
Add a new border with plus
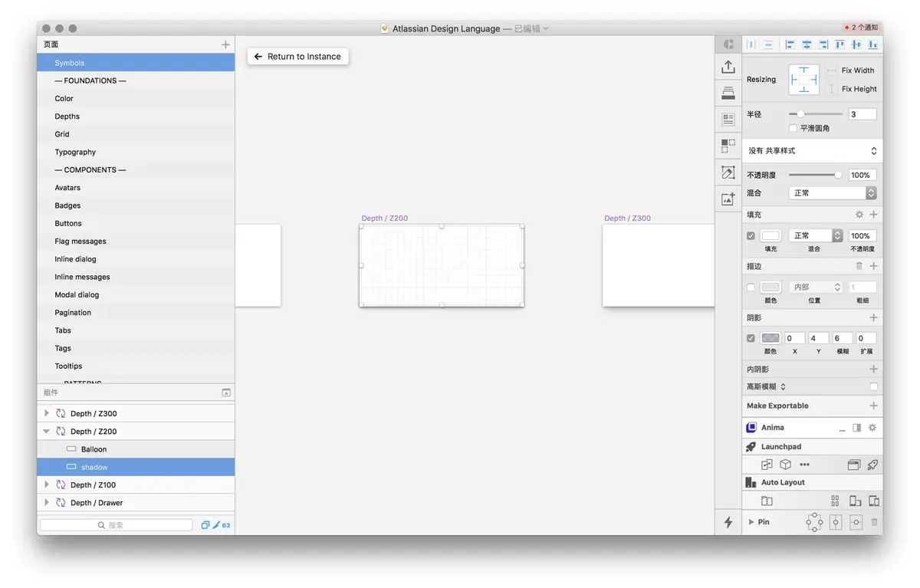click(x=873, y=266)
